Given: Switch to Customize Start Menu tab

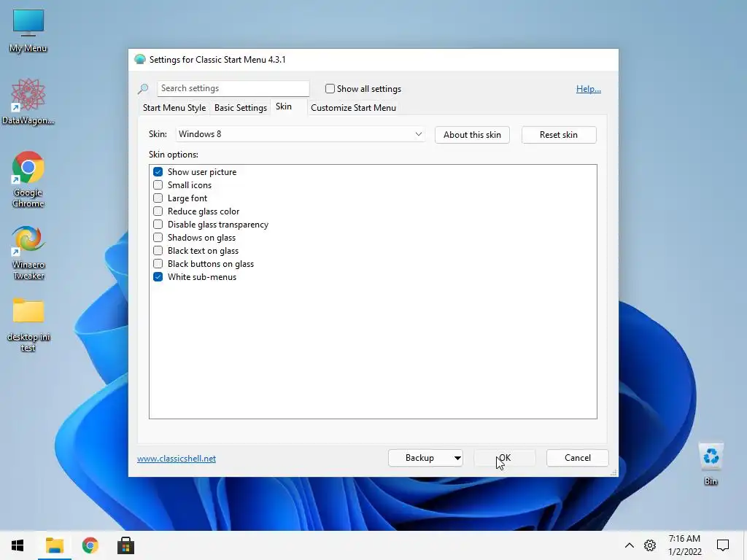Looking at the screenshot, I should [x=354, y=108].
